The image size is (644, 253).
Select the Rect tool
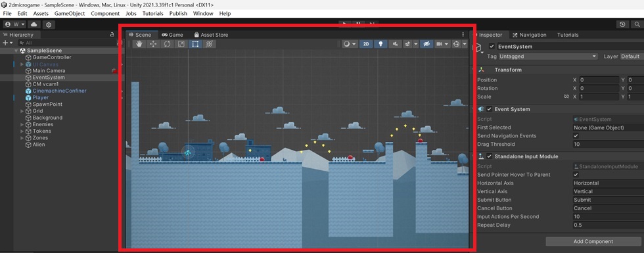(195, 44)
